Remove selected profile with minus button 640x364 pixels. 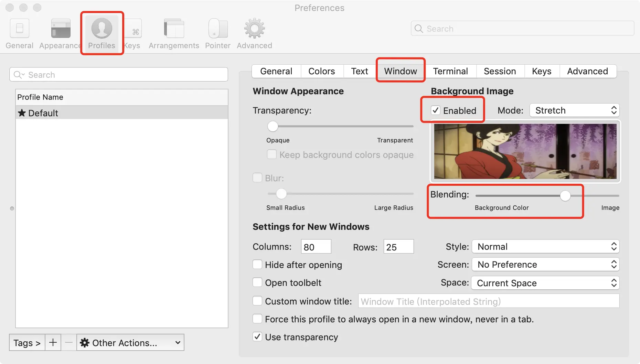pos(69,342)
